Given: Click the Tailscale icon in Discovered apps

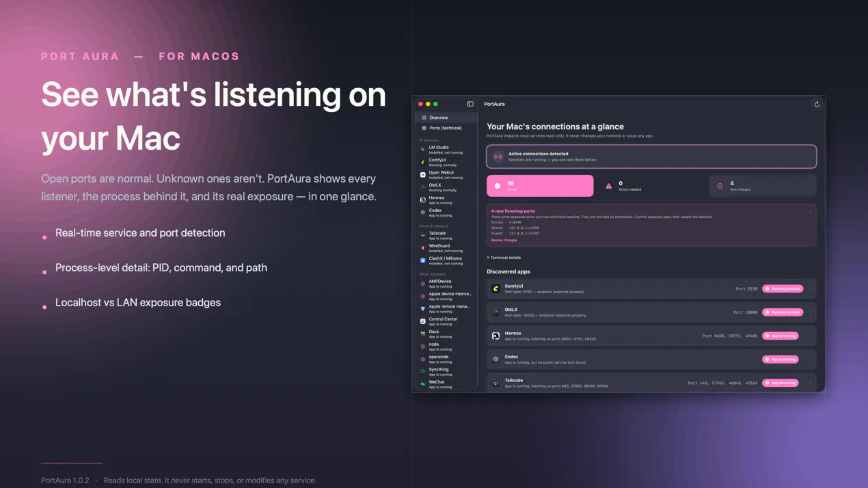Looking at the screenshot, I should pos(496,383).
